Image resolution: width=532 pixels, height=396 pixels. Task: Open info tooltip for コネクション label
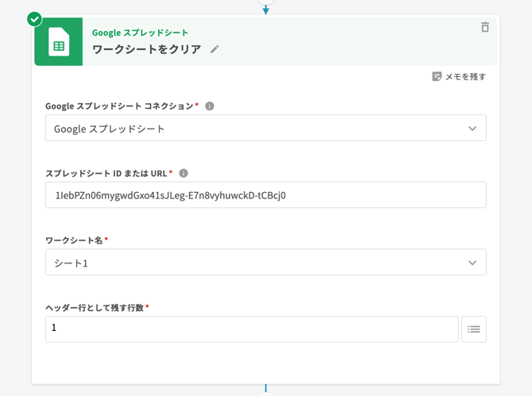click(x=210, y=106)
